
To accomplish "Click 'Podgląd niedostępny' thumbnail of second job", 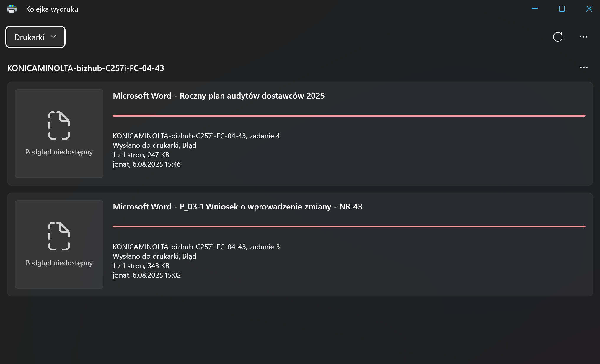I will pos(59,245).
